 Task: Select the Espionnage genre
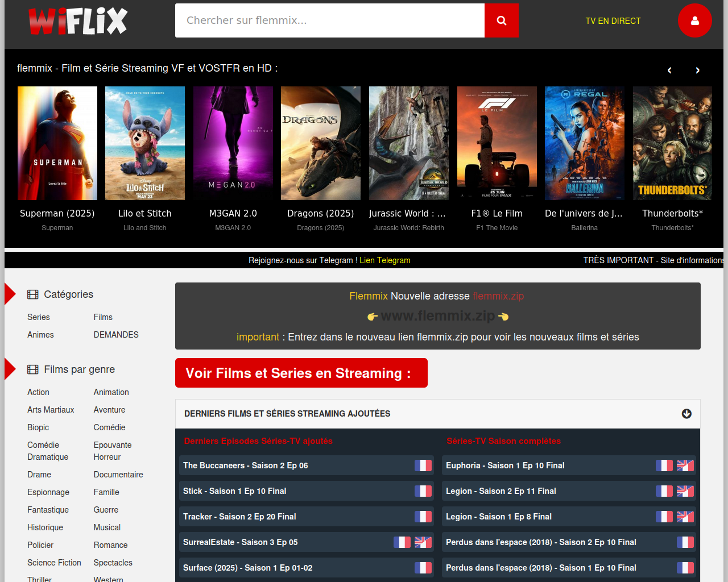tap(48, 492)
